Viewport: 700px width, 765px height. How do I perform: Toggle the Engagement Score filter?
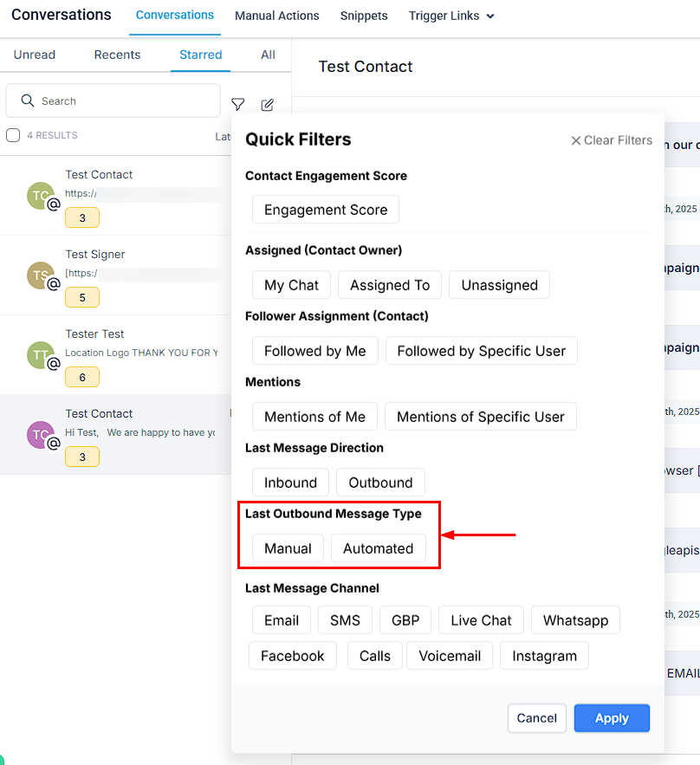pyautogui.click(x=326, y=210)
